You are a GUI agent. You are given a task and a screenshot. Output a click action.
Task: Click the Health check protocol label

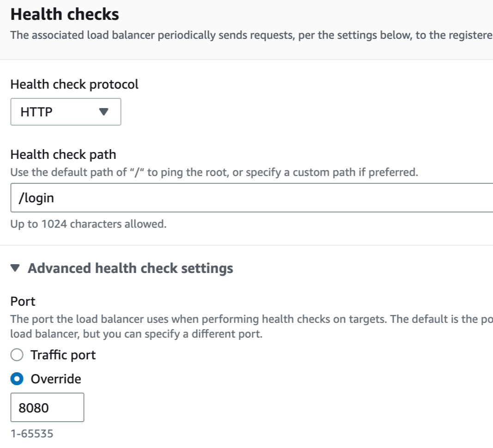point(74,84)
